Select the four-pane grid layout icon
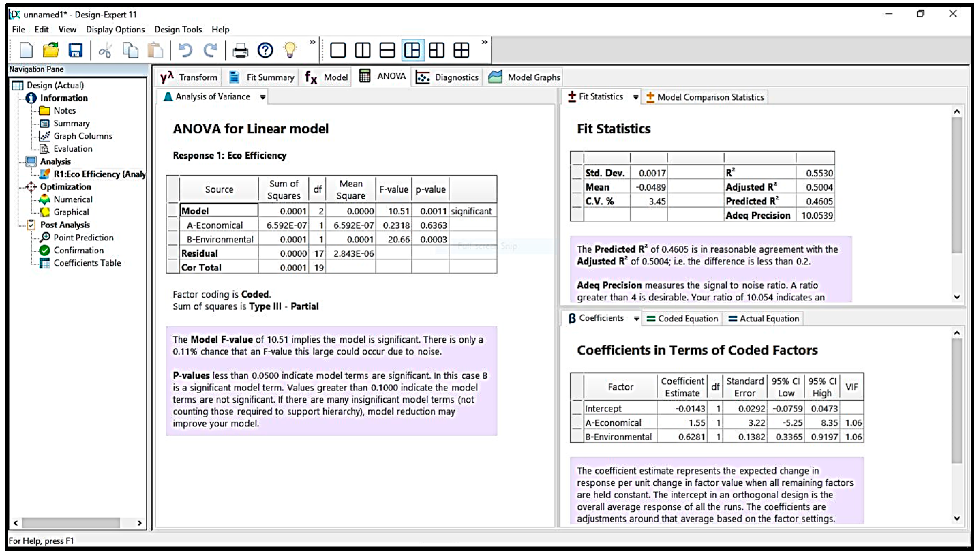This screenshot has height=557, width=980. pyautogui.click(x=461, y=50)
